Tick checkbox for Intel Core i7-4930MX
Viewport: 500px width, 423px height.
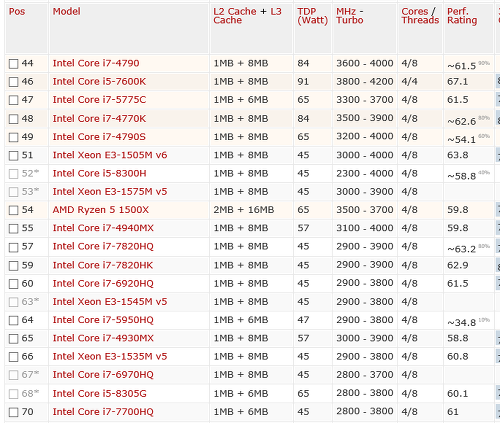click(13, 339)
